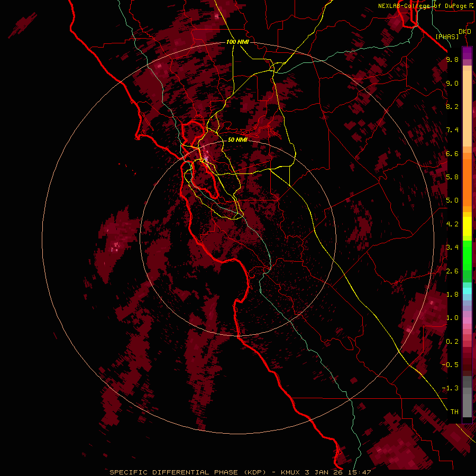
Task: Click the 5.8 value on the color scale
Action: pos(452,177)
